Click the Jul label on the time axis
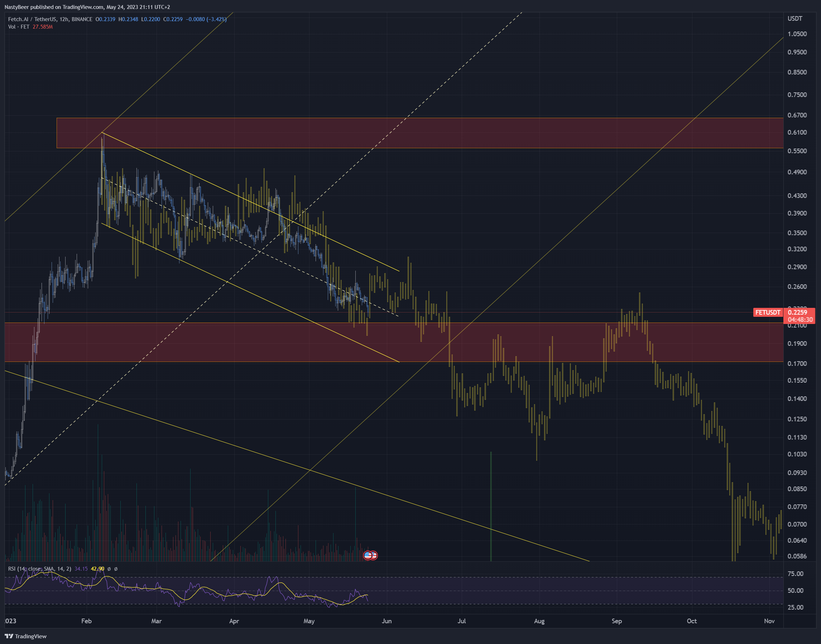 pyautogui.click(x=461, y=621)
